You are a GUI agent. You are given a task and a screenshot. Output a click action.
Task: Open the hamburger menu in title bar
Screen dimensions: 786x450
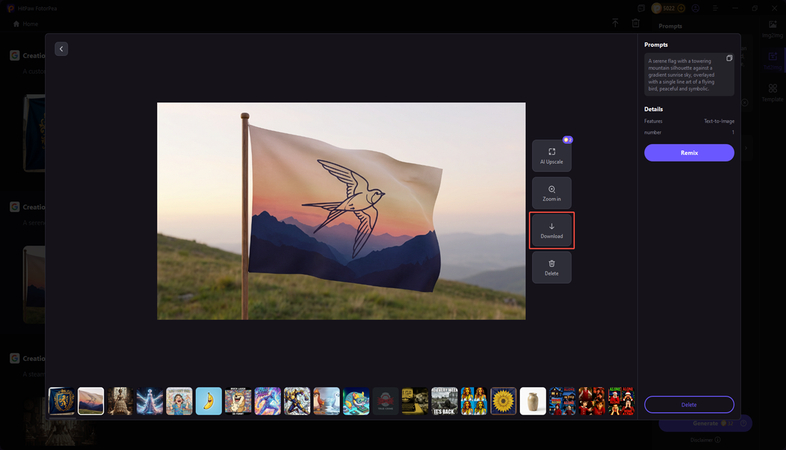pyautogui.click(x=715, y=8)
